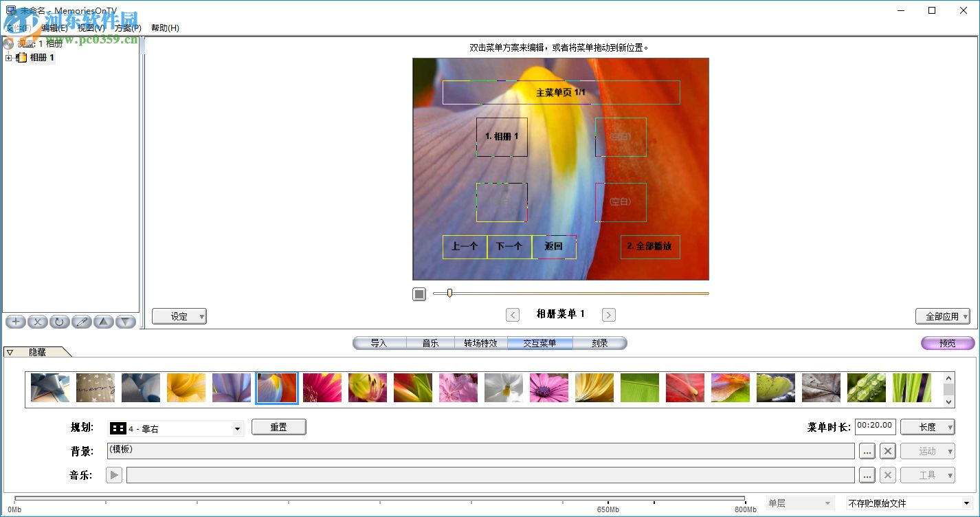The height and width of the screenshot is (517, 980).
Task: Switch to the 导入 tab
Action: pos(379,343)
